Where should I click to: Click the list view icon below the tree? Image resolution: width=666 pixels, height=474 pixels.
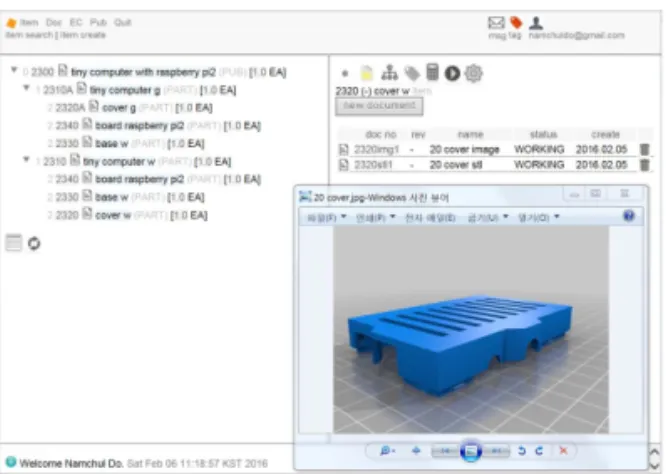13,243
